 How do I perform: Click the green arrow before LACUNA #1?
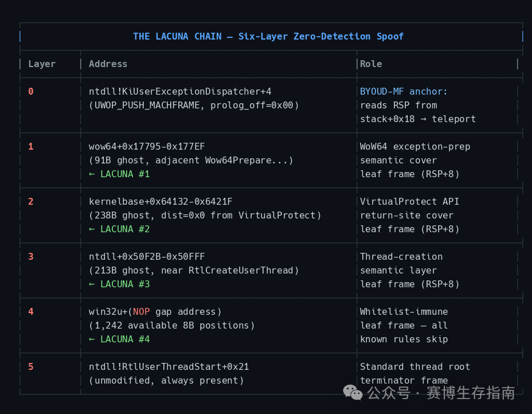pyautogui.click(x=92, y=174)
